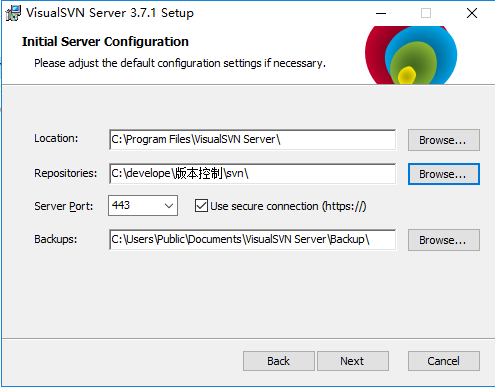Choose Browse next to the Backups path
The width and height of the screenshot is (495, 387).
tap(444, 240)
